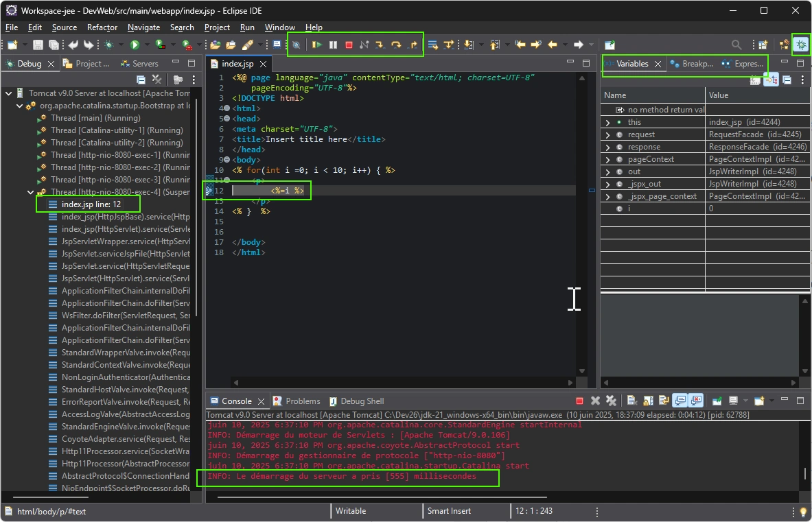Click the Variables Name column header

pos(653,95)
